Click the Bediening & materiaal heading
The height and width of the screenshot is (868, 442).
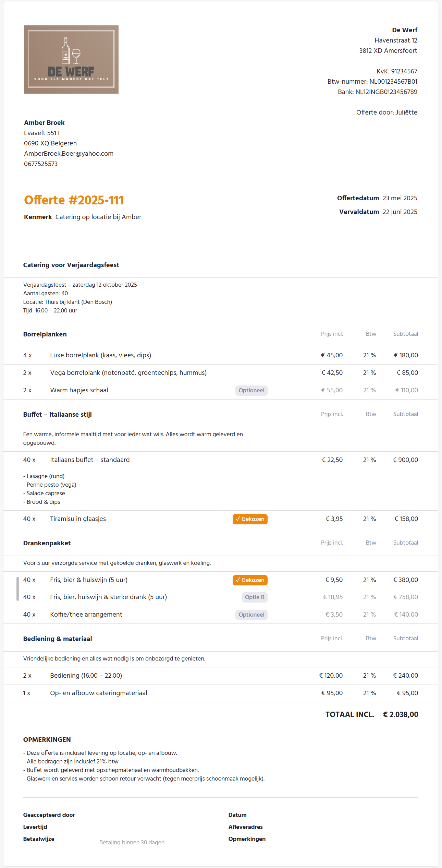(x=58, y=639)
